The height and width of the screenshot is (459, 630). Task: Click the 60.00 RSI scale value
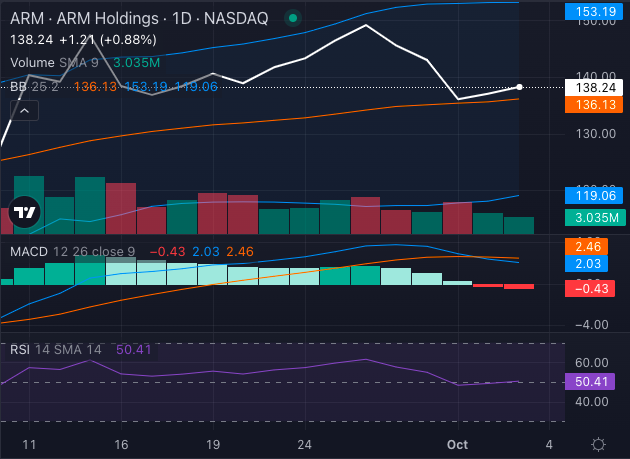[x=592, y=363]
